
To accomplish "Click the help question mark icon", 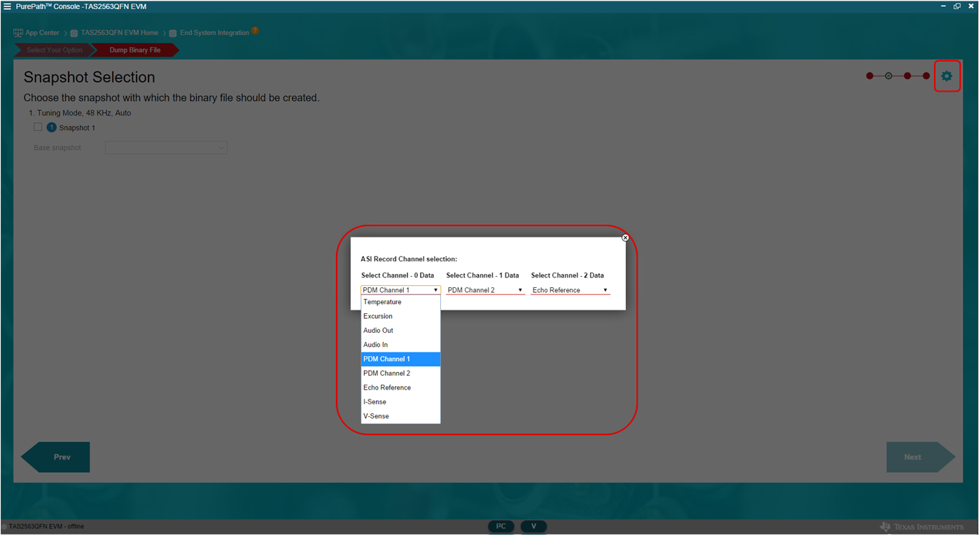I will (255, 31).
